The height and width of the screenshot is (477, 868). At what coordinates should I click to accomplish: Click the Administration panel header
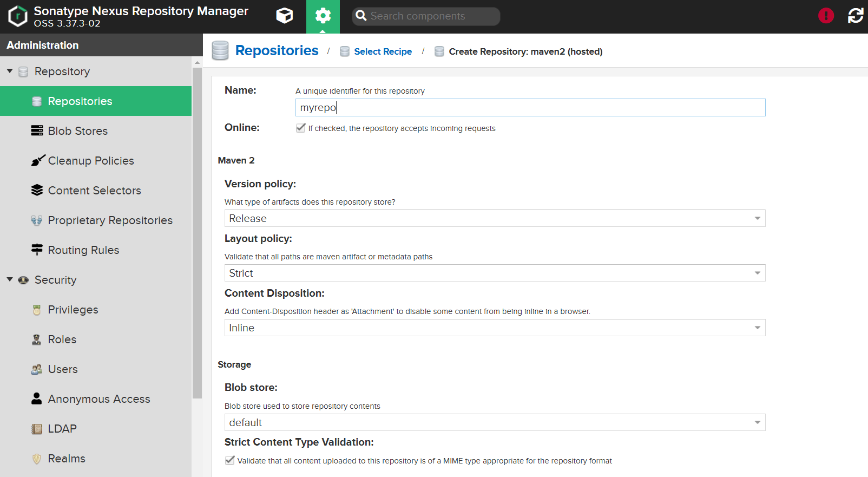pyautogui.click(x=101, y=45)
